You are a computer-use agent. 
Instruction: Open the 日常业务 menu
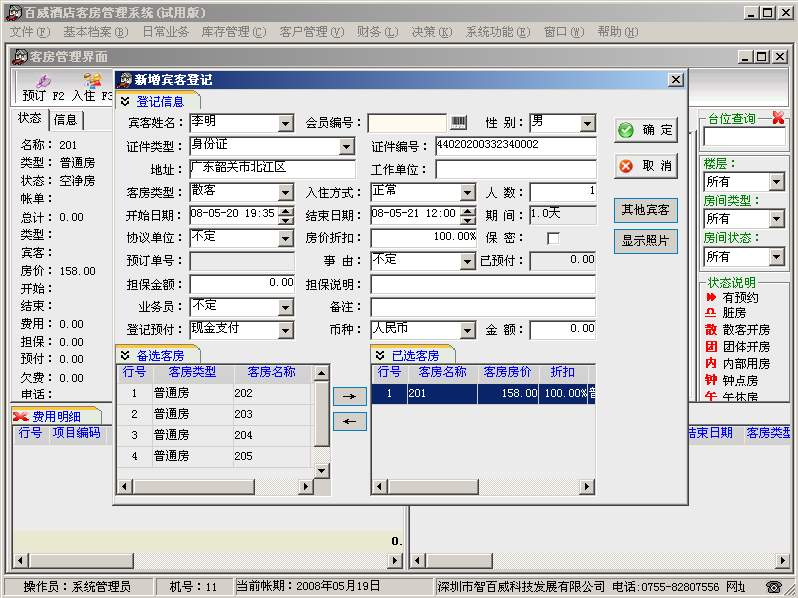(x=165, y=32)
